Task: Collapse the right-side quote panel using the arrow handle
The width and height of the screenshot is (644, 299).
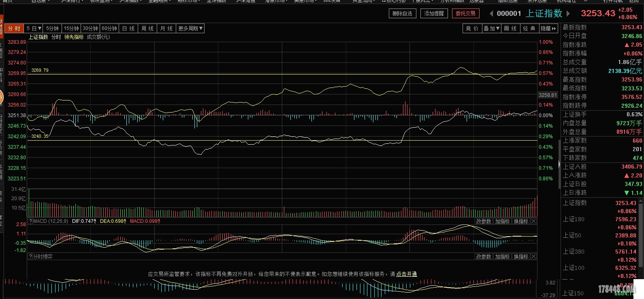Action: (x=559, y=164)
